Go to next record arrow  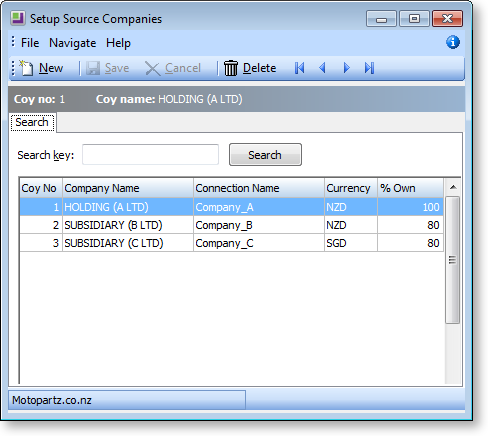pos(346,68)
